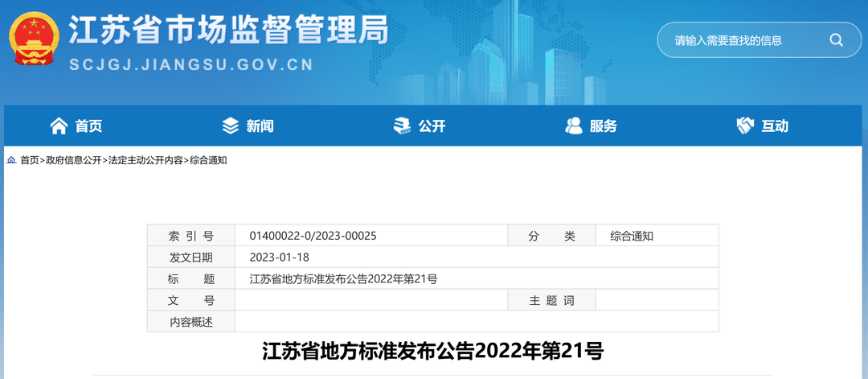Click the handshake icon beside 互动

745,126
